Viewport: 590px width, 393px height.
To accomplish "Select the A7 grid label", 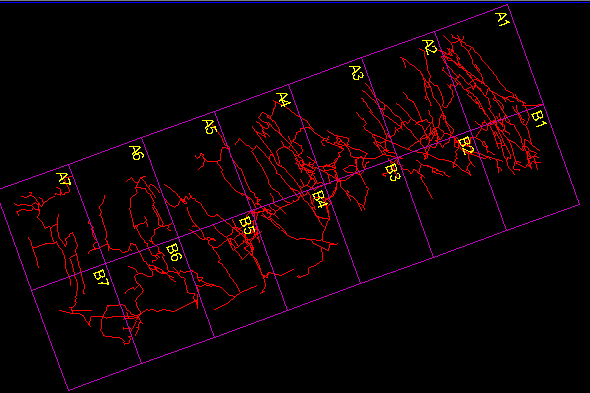I will click(x=64, y=180).
